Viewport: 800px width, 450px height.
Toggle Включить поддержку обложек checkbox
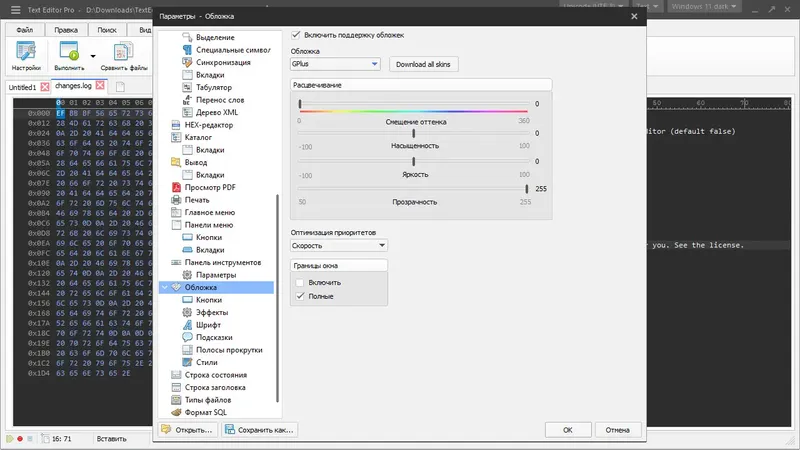(296, 35)
